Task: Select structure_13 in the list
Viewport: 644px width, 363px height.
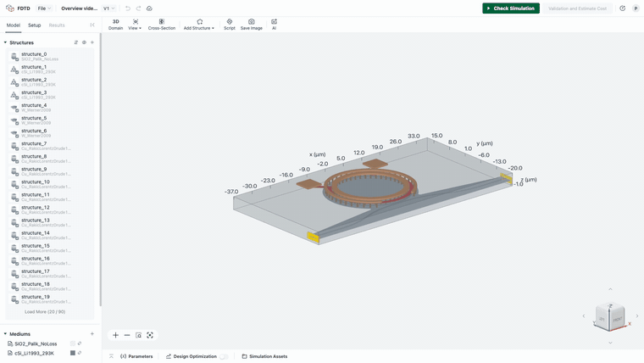Action: [x=50, y=222]
